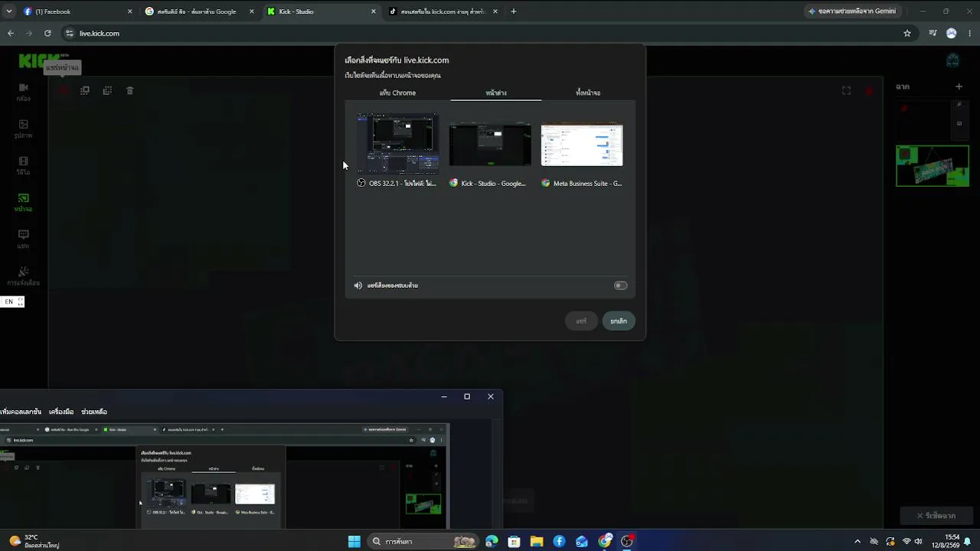Screen dimensions: 980x551
Task: Open File Explorer from the taskbar
Action: 537,541
